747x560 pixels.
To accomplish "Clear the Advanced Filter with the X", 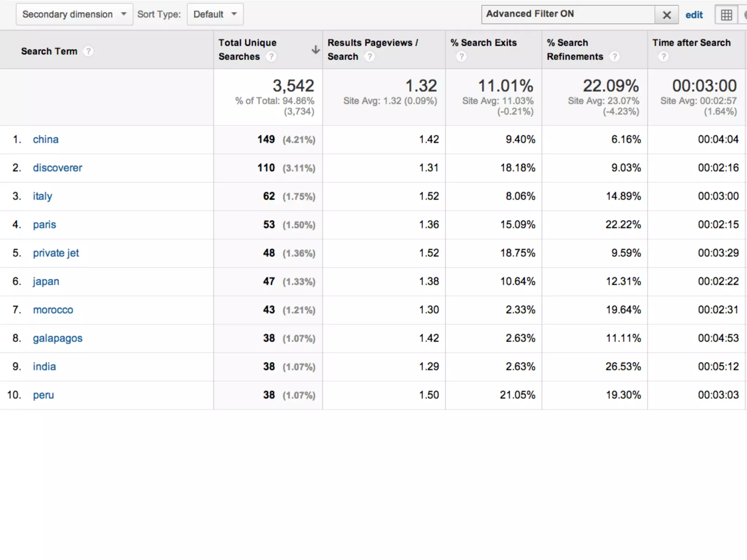I will point(666,15).
